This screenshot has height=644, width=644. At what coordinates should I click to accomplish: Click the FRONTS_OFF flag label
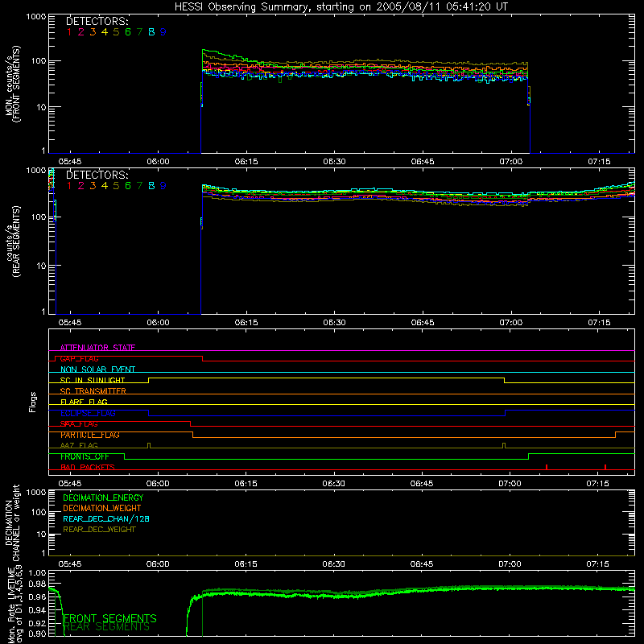85,456
